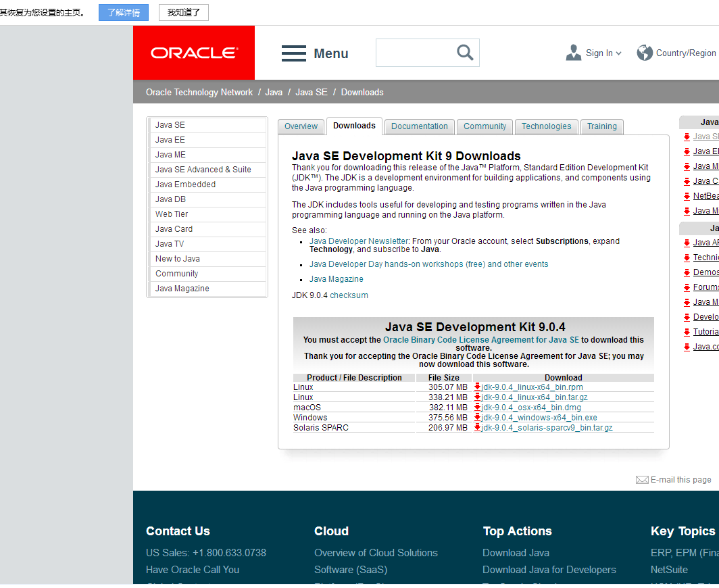This screenshot has height=588, width=719.
Task: Click the E-mail this page envelope icon
Action: point(642,480)
